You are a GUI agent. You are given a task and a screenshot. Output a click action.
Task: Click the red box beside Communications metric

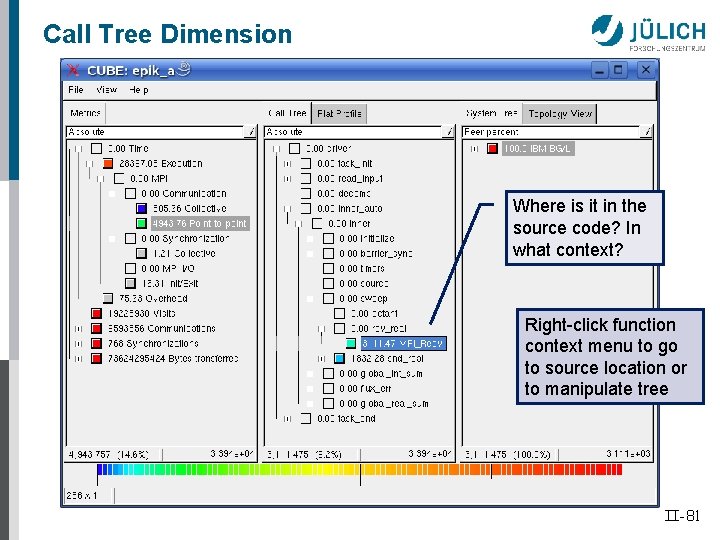tap(96, 328)
